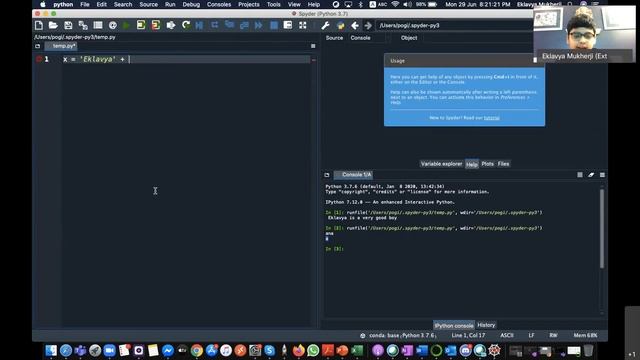
Task: Switch to the History tab
Action: (486, 325)
